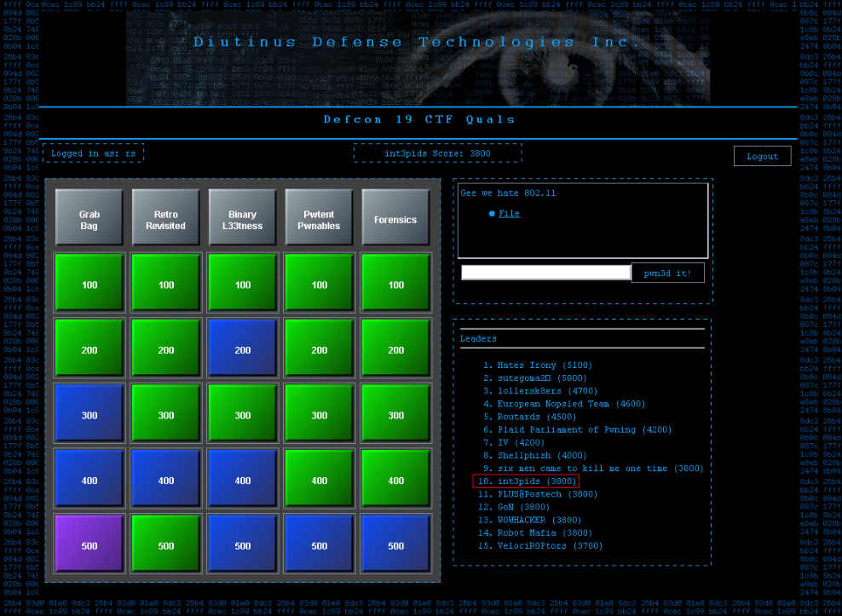Open the Forensics 400 tile
This screenshot has height=616, width=842.
396,479
